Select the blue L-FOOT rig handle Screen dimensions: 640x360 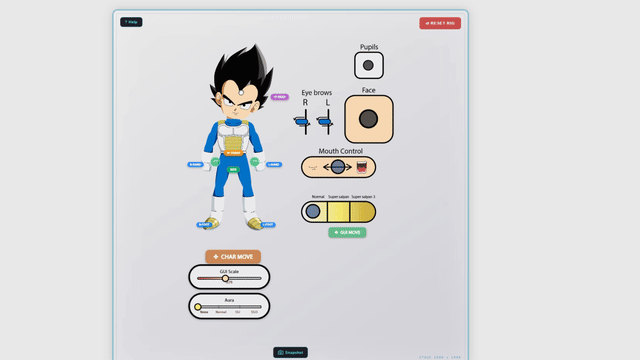pyautogui.click(x=268, y=224)
